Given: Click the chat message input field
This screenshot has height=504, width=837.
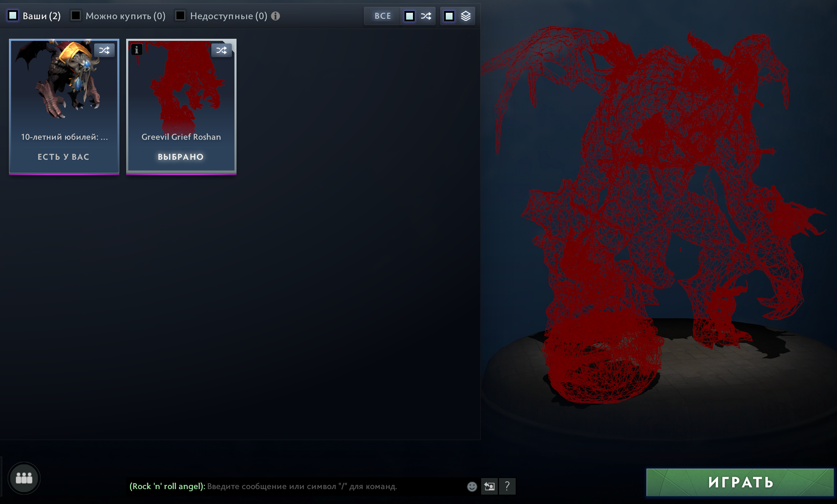Looking at the screenshot, I should pyautogui.click(x=298, y=486).
